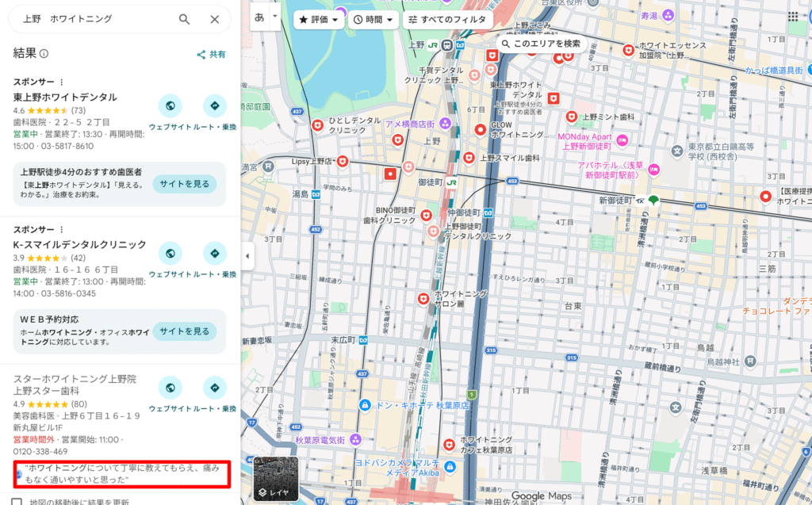Open the スターホワイトニング上野院 listing title
812x505 pixels.
coord(75,384)
